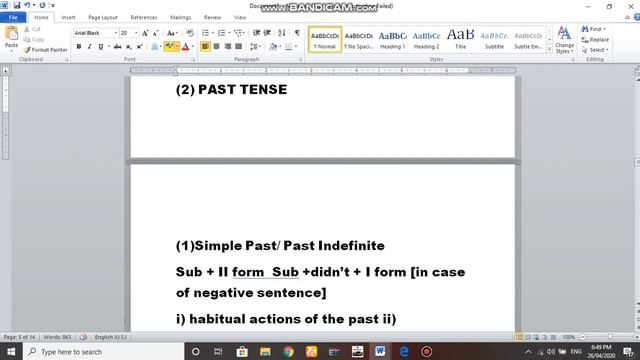Open Google Chrome from the taskbar
Image resolution: width=640 pixels, height=360 pixels.
coord(289,351)
